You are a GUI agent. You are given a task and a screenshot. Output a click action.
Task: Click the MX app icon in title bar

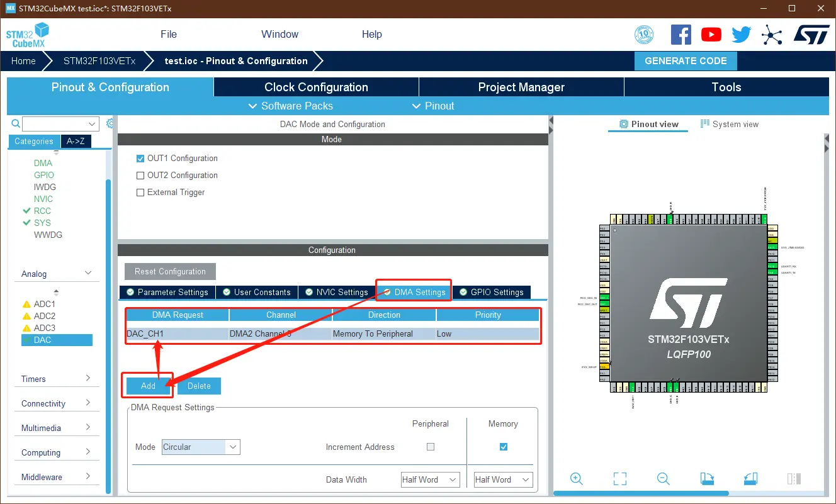(10, 8)
